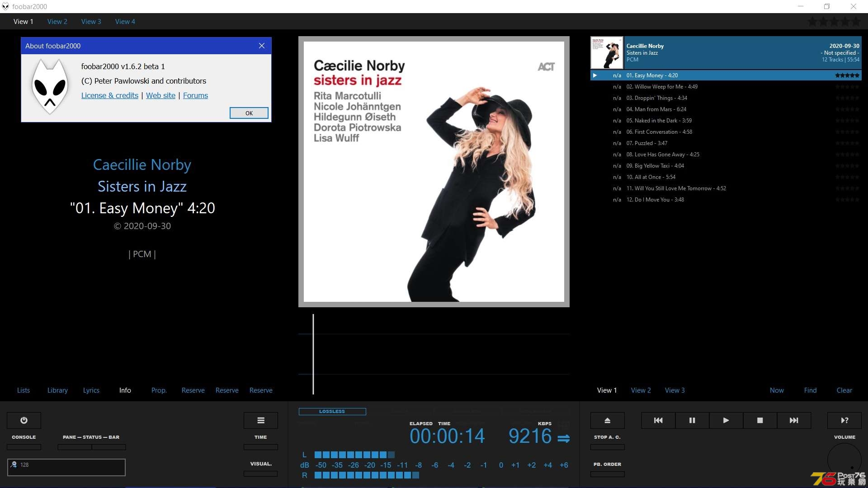Image resolution: width=868 pixels, height=488 pixels.
Task: Click the elapsed time 00:00:14 display
Action: point(447,436)
